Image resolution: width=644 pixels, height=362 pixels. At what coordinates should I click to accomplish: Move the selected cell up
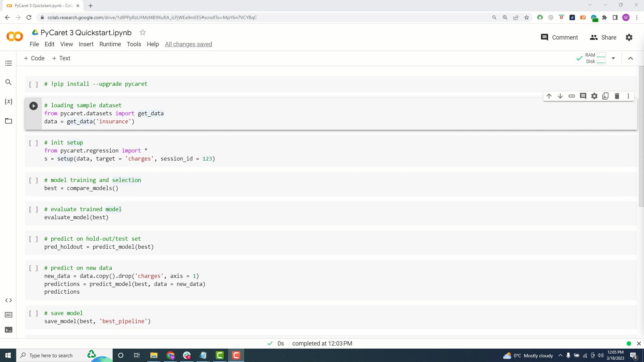549,96
